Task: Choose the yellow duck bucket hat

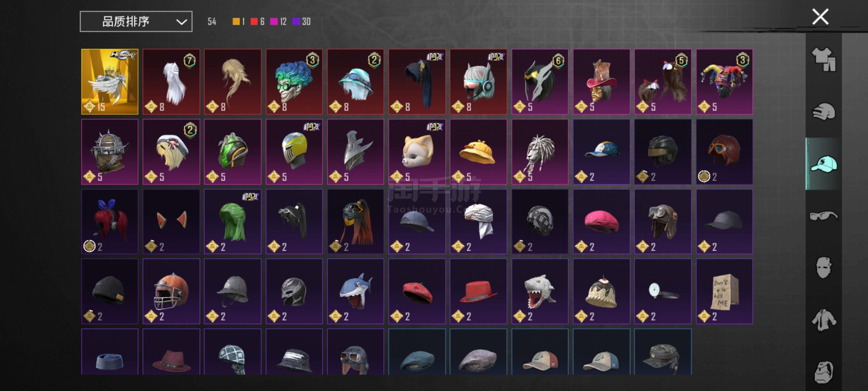Action: tap(478, 152)
